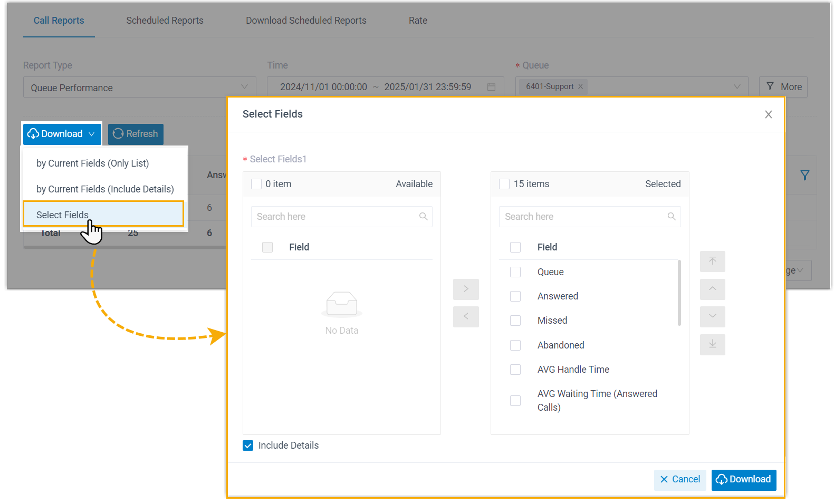Tick the AVG Handle Time checkbox
Viewport: 834px width, 504px height.
(515, 370)
